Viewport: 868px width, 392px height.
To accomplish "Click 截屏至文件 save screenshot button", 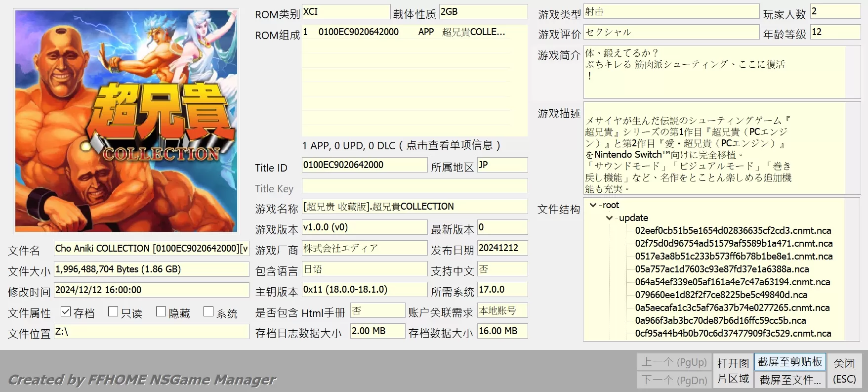I will click(789, 380).
